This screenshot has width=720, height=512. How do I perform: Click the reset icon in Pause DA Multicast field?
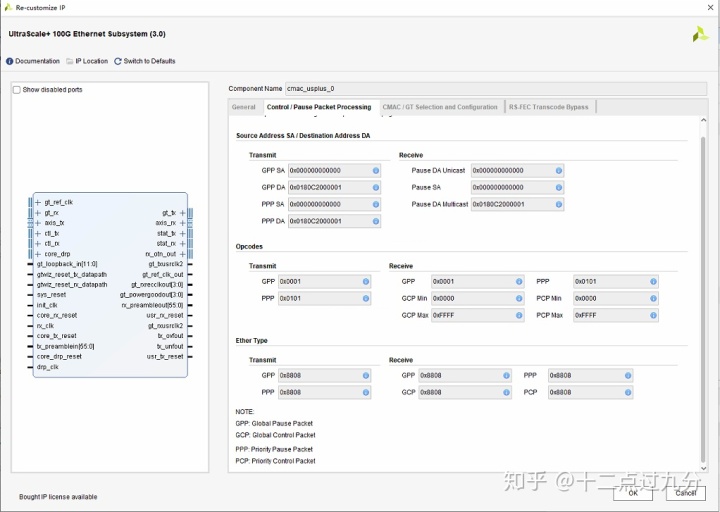[559, 204]
